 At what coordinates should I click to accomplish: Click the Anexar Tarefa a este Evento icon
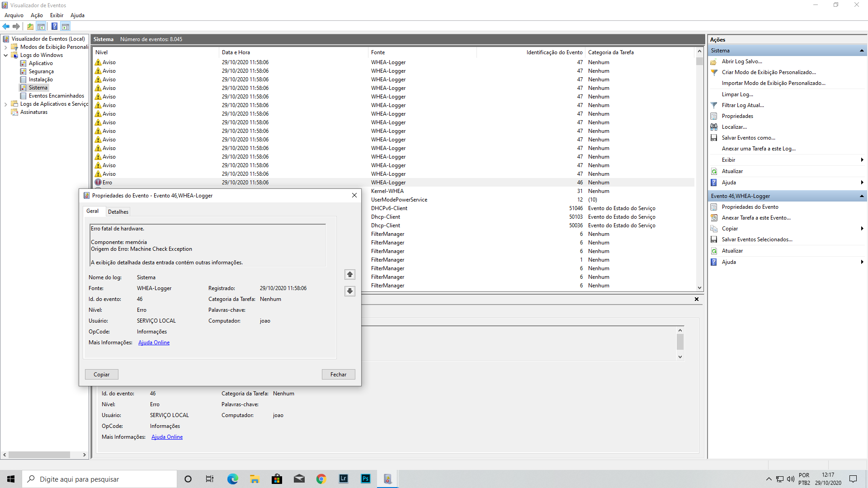point(714,218)
